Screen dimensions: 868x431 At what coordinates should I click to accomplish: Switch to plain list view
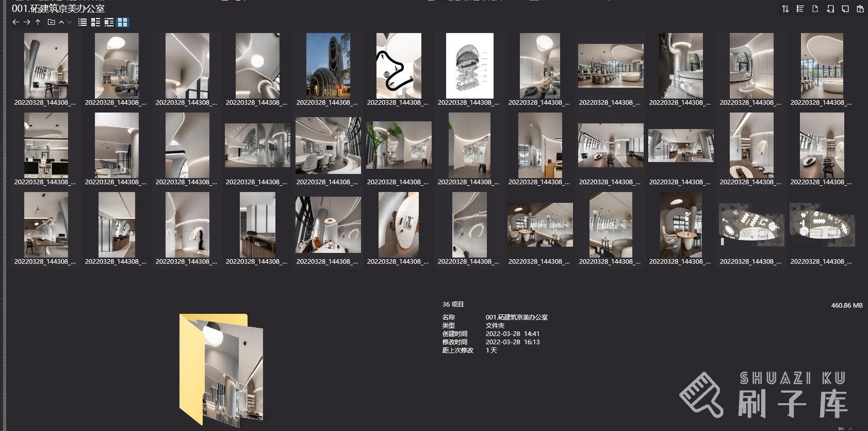[83, 22]
